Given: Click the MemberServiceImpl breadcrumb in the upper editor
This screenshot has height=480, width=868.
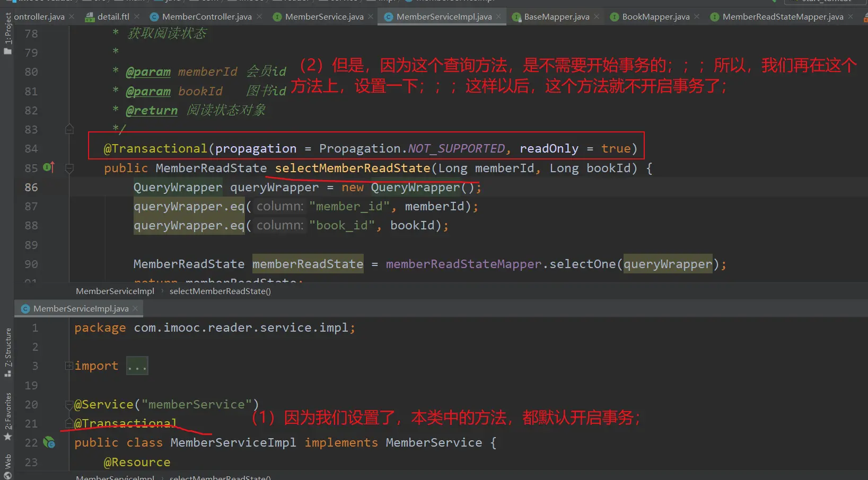Looking at the screenshot, I should click(115, 291).
